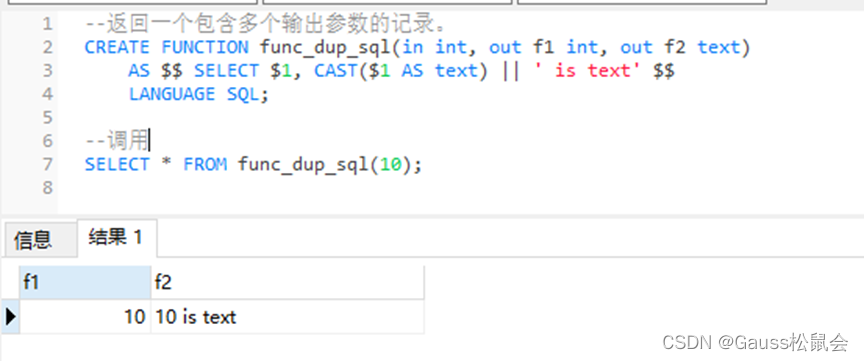Screen dimensions: 864x361
Task: Select the 结果 1 tab
Action: click(116, 238)
